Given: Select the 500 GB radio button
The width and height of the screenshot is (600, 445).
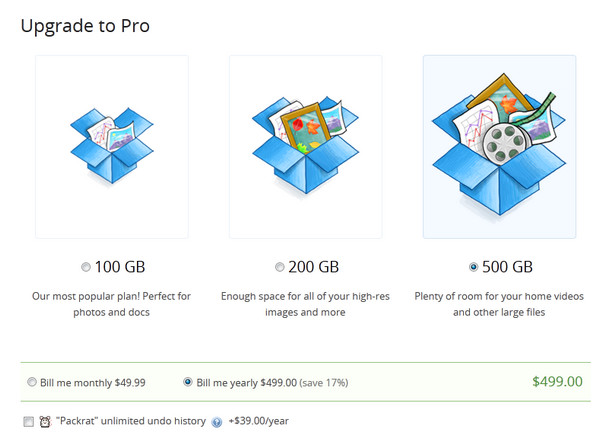Looking at the screenshot, I should click(x=474, y=267).
